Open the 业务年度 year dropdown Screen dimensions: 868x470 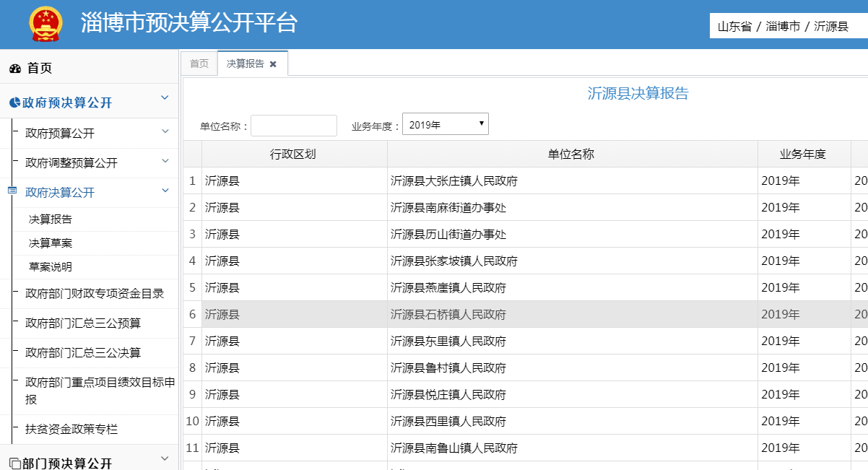click(445, 124)
